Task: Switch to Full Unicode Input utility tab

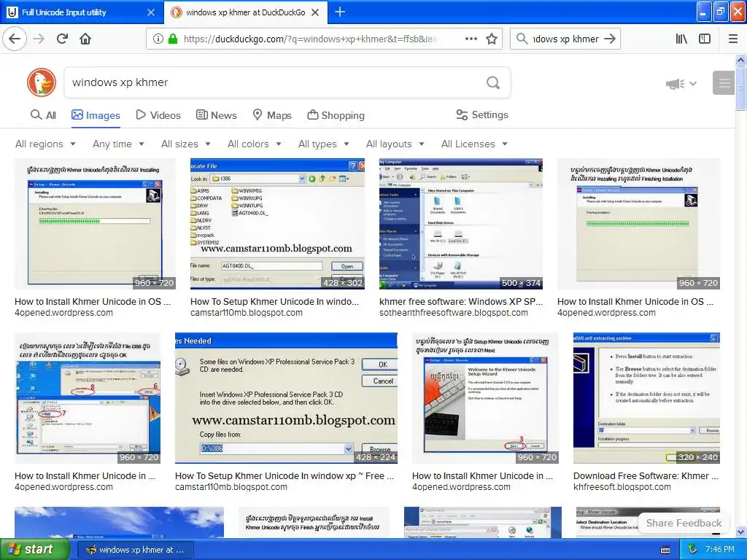Action: click(x=82, y=12)
